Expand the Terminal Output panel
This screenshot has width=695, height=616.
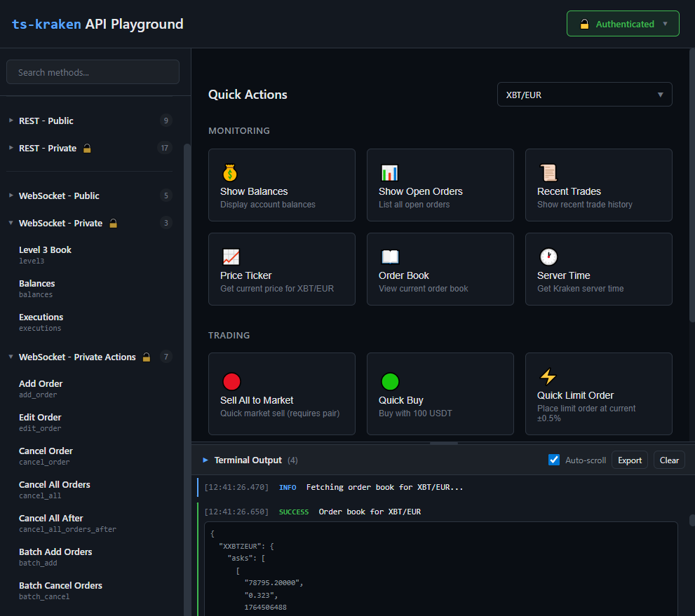(x=205, y=460)
